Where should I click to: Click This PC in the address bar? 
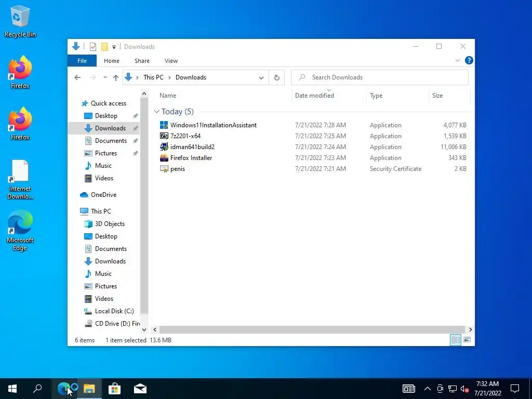tap(153, 77)
